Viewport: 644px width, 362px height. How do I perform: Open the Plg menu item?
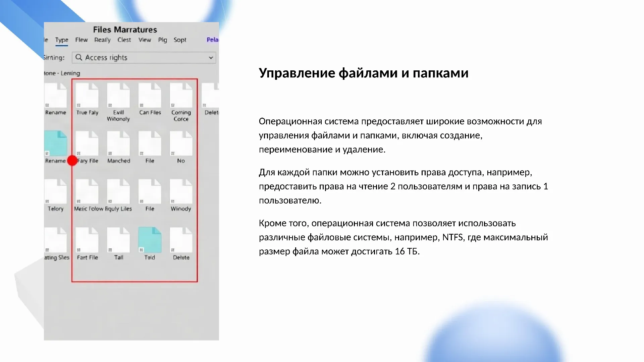click(x=163, y=40)
